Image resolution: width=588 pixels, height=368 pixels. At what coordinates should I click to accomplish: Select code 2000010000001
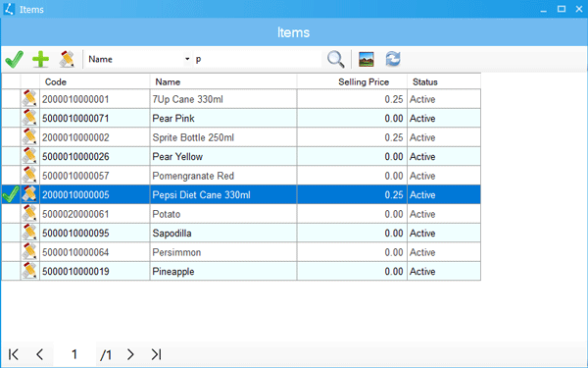[x=94, y=99]
